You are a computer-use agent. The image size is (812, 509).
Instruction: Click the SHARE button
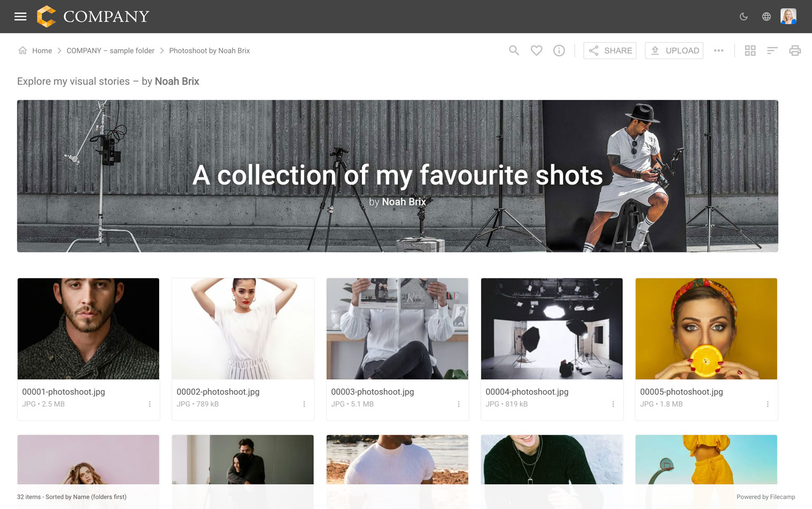pyautogui.click(x=610, y=51)
